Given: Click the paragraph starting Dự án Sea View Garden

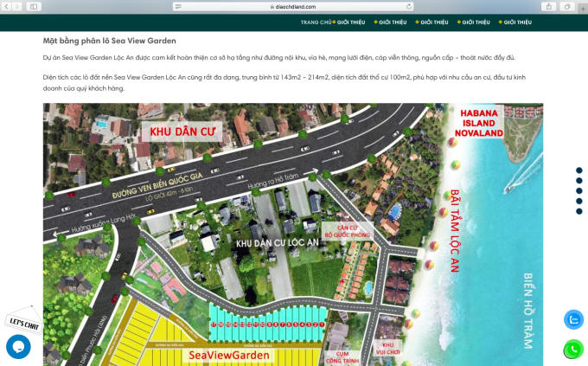Looking at the screenshot, I should pyautogui.click(x=279, y=58).
